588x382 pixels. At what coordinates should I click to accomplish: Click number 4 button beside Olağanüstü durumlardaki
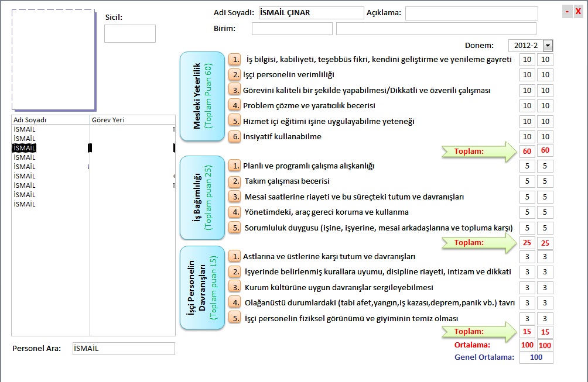(x=235, y=302)
